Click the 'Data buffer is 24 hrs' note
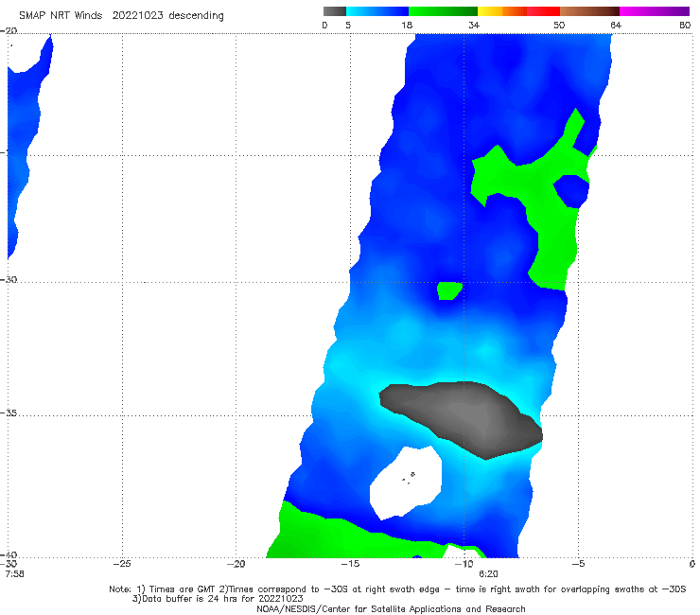This screenshot has height=615, width=700. coord(218,599)
